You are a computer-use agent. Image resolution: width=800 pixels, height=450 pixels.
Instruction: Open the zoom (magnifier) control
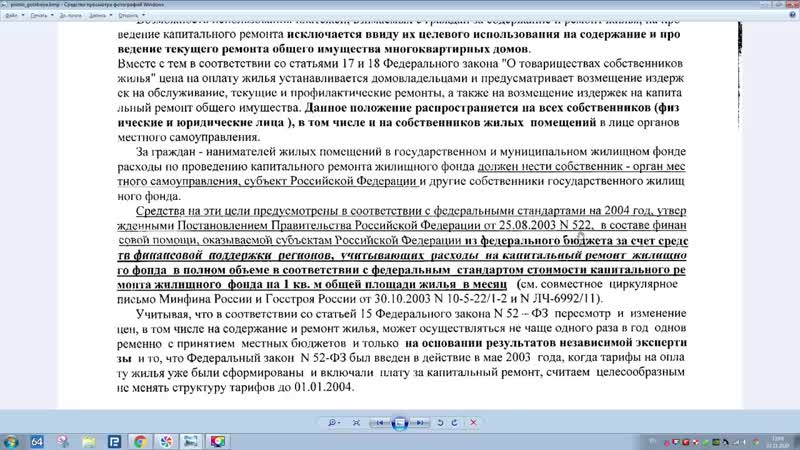tap(334, 422)
